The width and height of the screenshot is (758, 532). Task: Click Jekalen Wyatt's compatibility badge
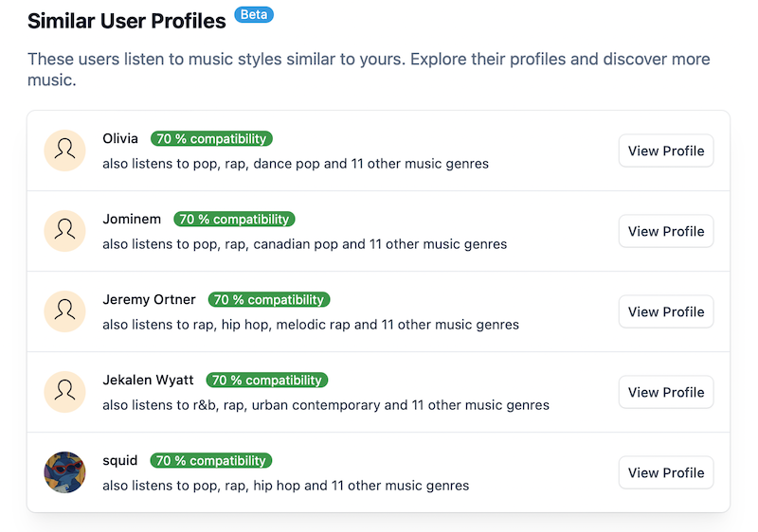point(266,381)
